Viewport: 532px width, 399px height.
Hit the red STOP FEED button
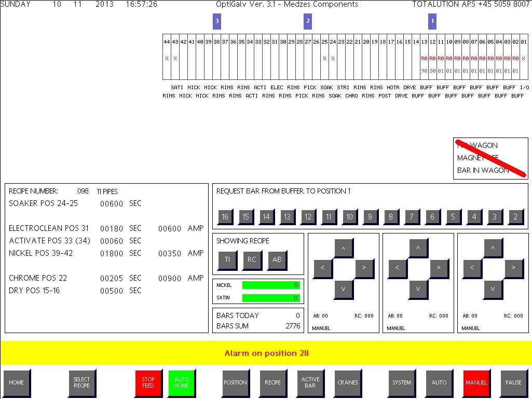pyautogui.click(x=148, y=383)
